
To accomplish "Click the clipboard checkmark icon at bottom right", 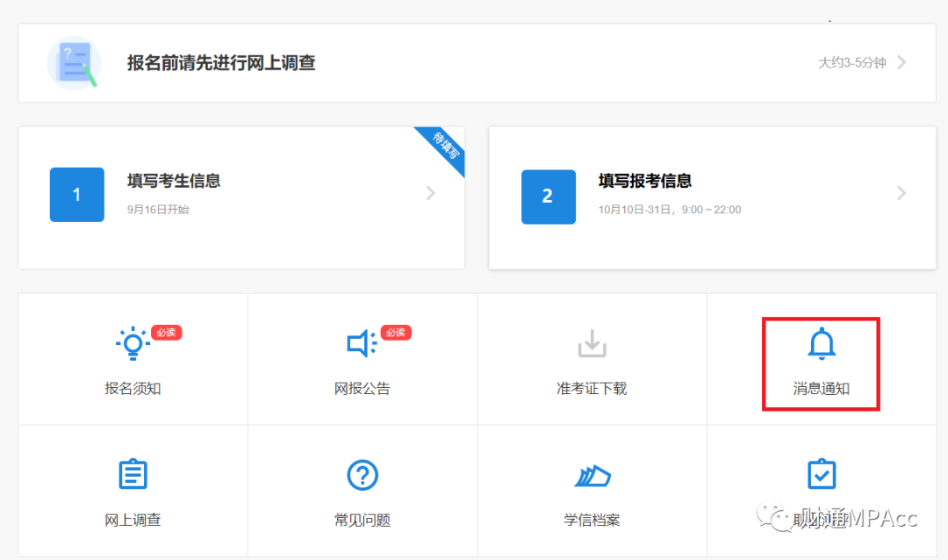I will (820, 475).
